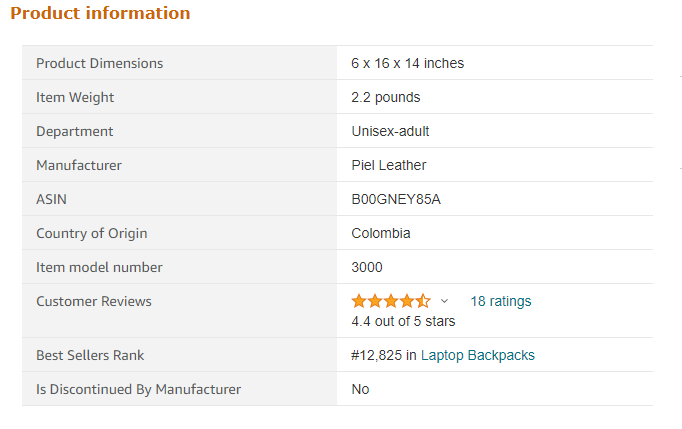This screenshot has width=682, height=429.
Task: Click the 2.2 pounds value
Action: click(x=386, y=97)
